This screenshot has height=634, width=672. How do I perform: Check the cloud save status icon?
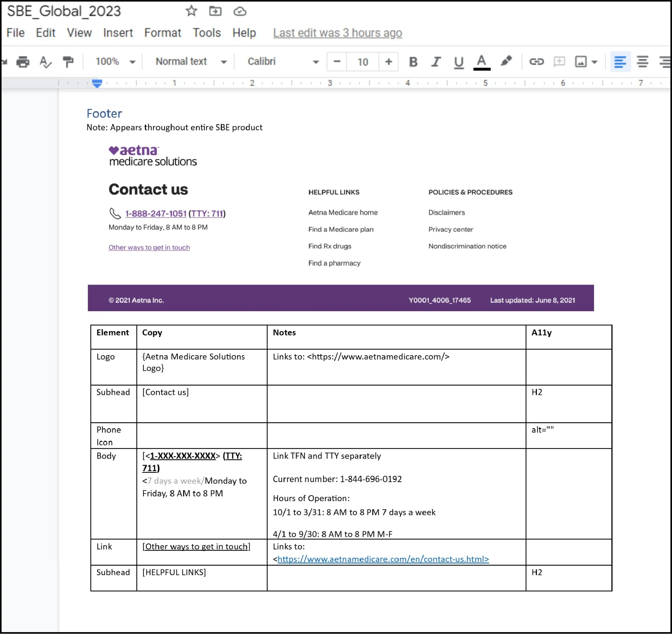click(240, 12)
